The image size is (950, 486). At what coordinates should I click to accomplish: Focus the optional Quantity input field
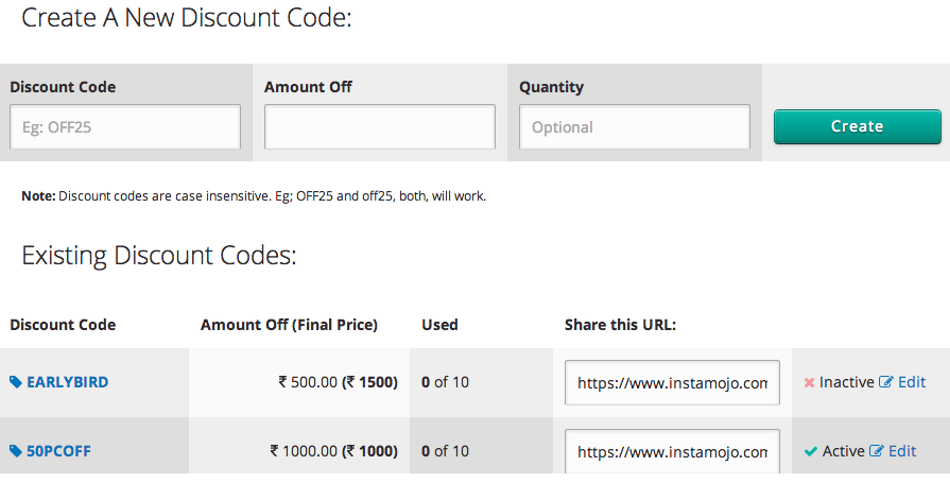click(634, 127)
